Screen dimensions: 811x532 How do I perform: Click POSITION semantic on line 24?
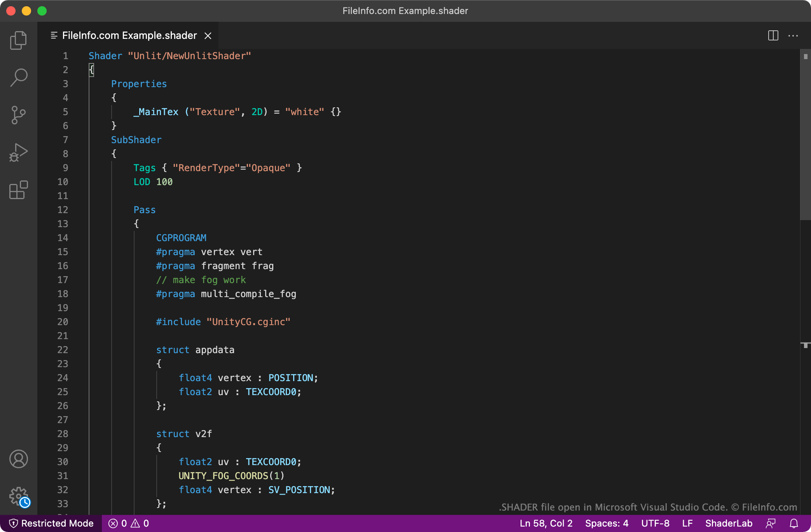coord(291,378)
